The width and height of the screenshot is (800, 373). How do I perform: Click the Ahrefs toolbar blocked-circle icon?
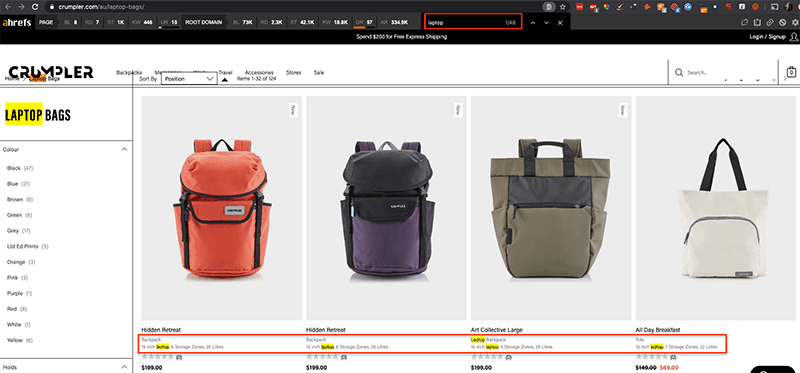coord(782,22)
